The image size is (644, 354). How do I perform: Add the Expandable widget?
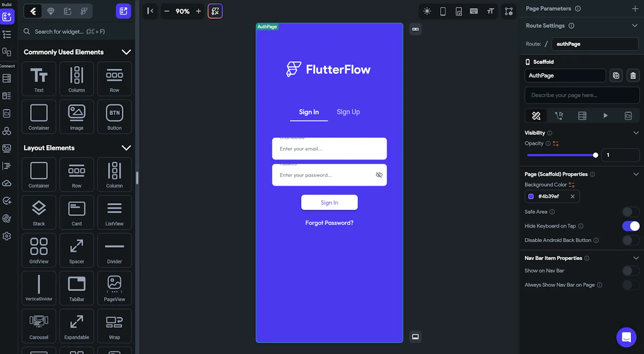[77, 326]
